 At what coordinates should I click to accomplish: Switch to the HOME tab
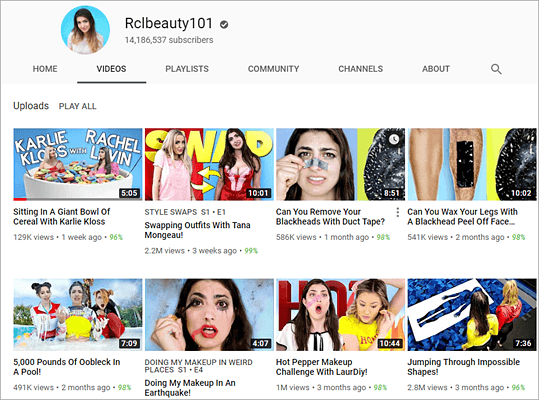tap(45, 69)
